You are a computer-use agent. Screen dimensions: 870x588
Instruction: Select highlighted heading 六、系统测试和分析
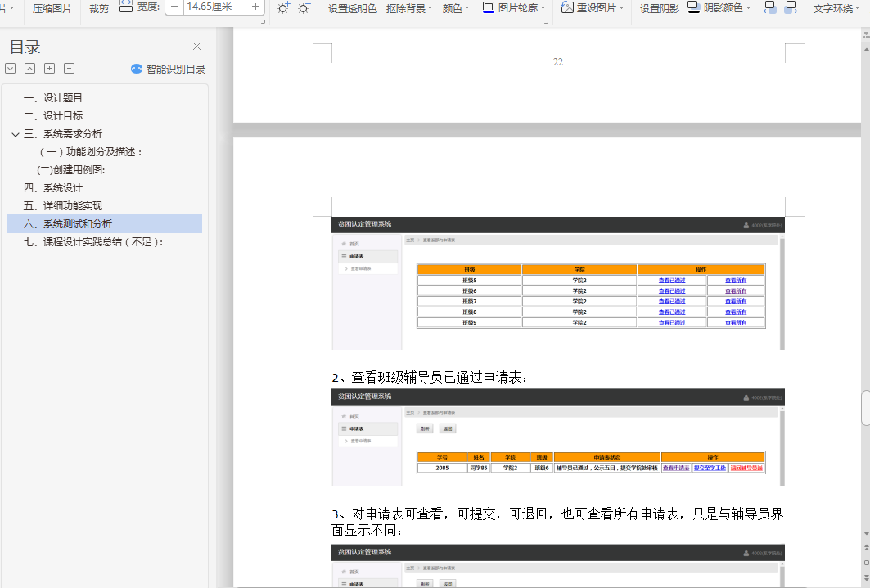coord(105,224)
